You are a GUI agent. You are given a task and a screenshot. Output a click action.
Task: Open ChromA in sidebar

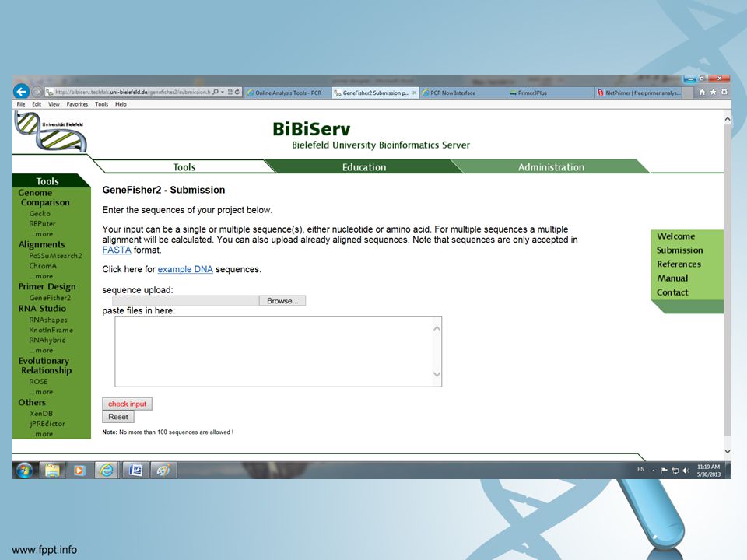(x=43, y=266)
